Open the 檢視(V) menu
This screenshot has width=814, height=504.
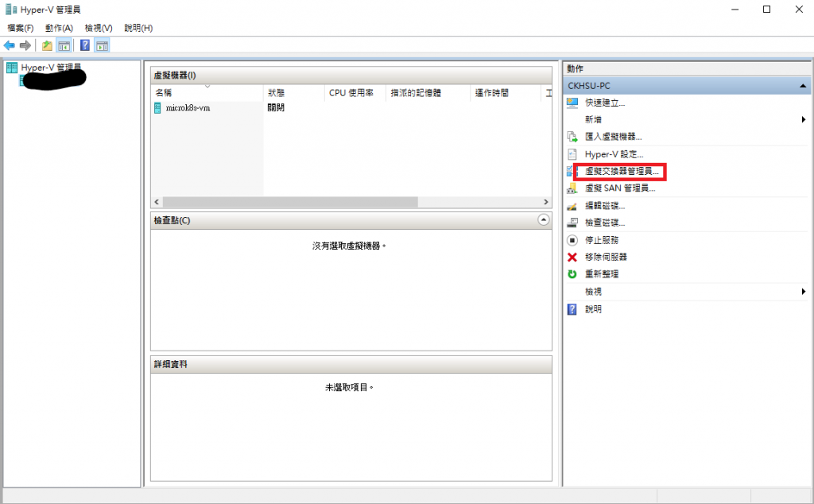click(99, 28)
